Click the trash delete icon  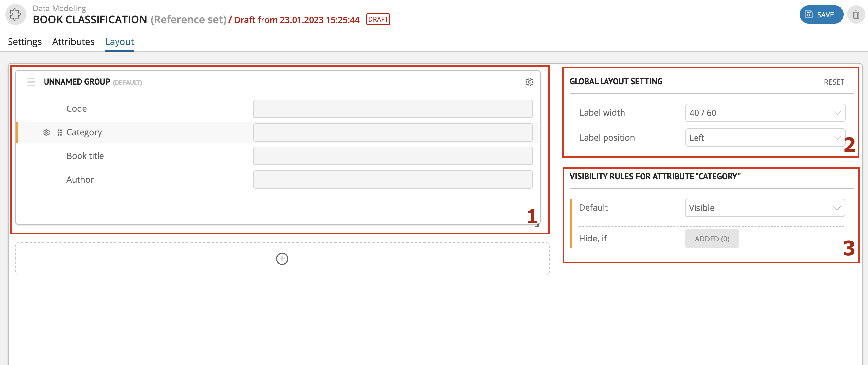[x=856, y=14]
